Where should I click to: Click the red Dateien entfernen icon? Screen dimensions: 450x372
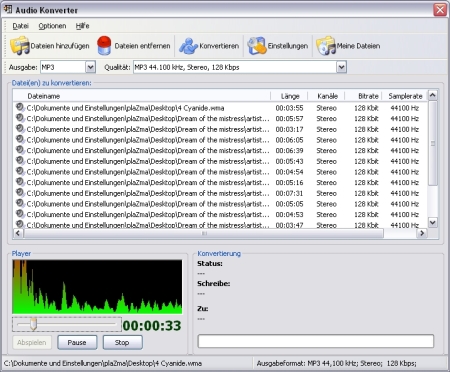(x=104, y=46)
